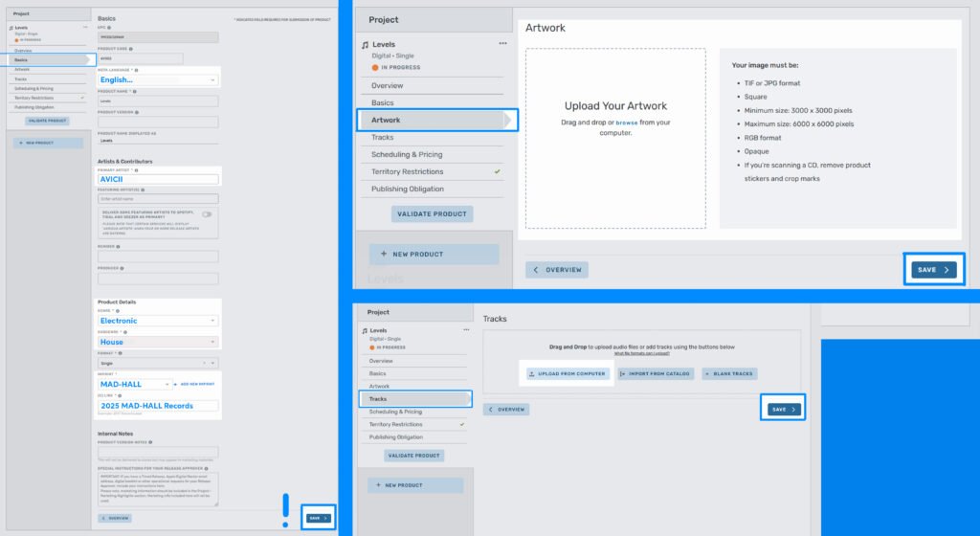The width and height of the screenshot is (980, 536).
Task: Click info icon next to Primary Artist label
Action: click(135, 169)
